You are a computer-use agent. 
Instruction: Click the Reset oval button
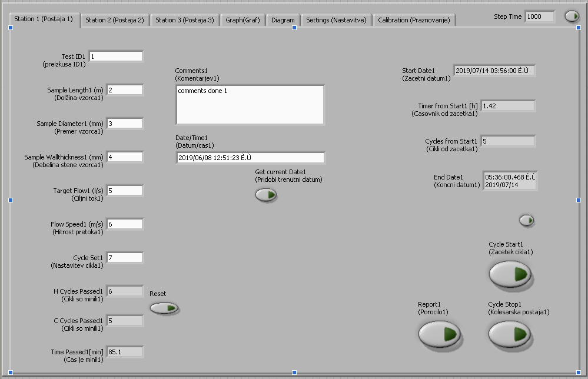pos(164,307)
